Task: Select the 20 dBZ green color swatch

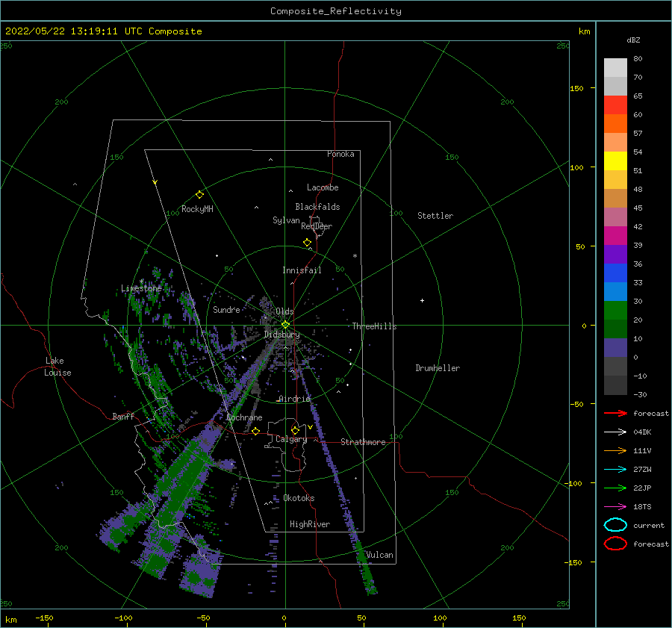Action: click(x=615, y=311)
